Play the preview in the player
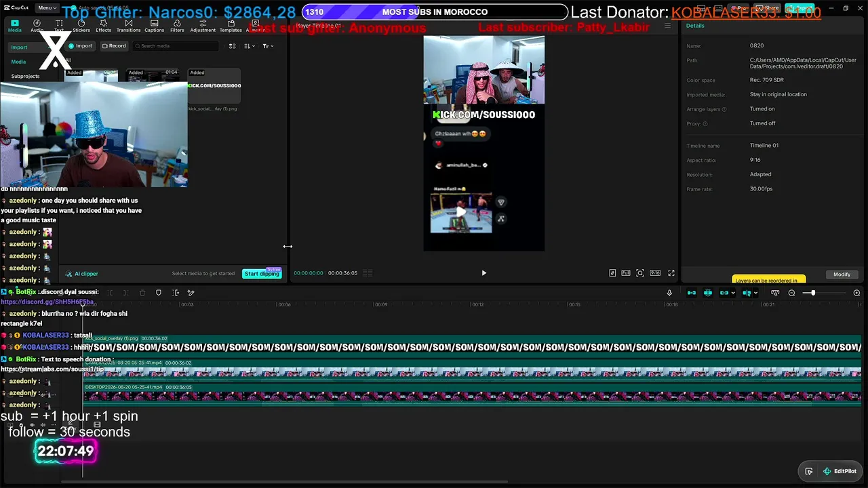This screenshot has height=488, width=868. tap(484, 273)
